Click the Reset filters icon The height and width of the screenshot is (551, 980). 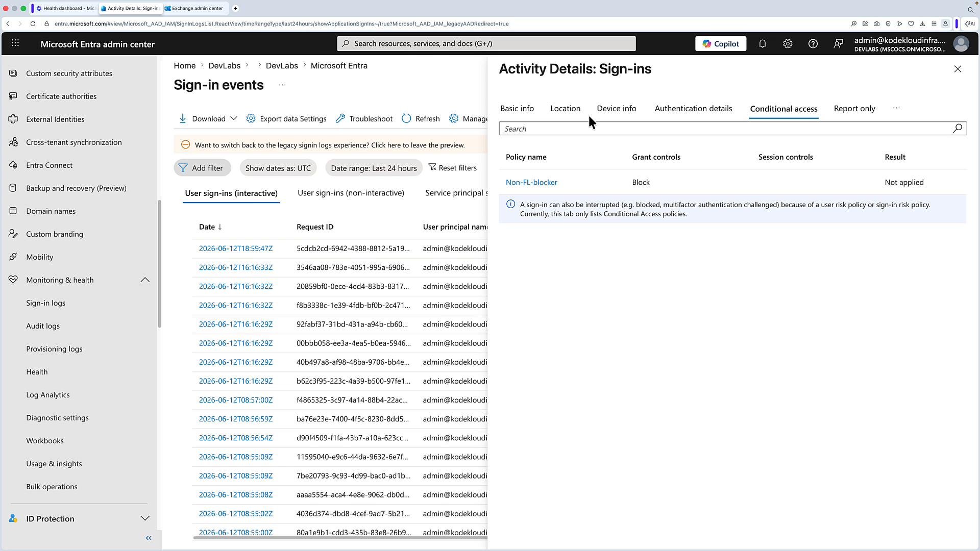[x=432, y=167]
